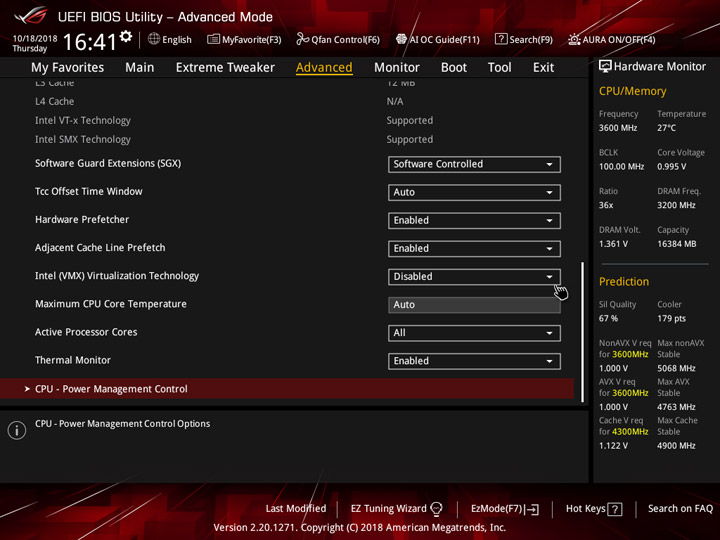The image size is (720, 540).
Task: Open clock settings gear icon
Action: point(126,37)
